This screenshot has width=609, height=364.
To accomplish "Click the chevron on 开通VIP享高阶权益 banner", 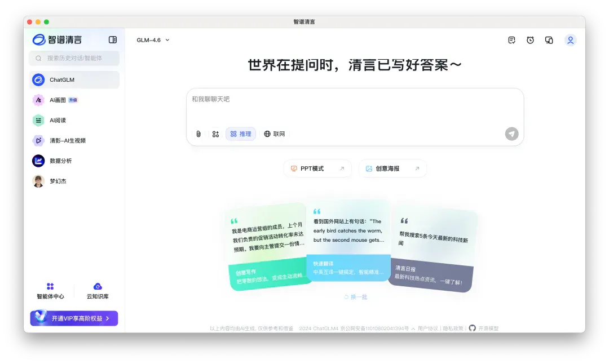I will 108,318.
